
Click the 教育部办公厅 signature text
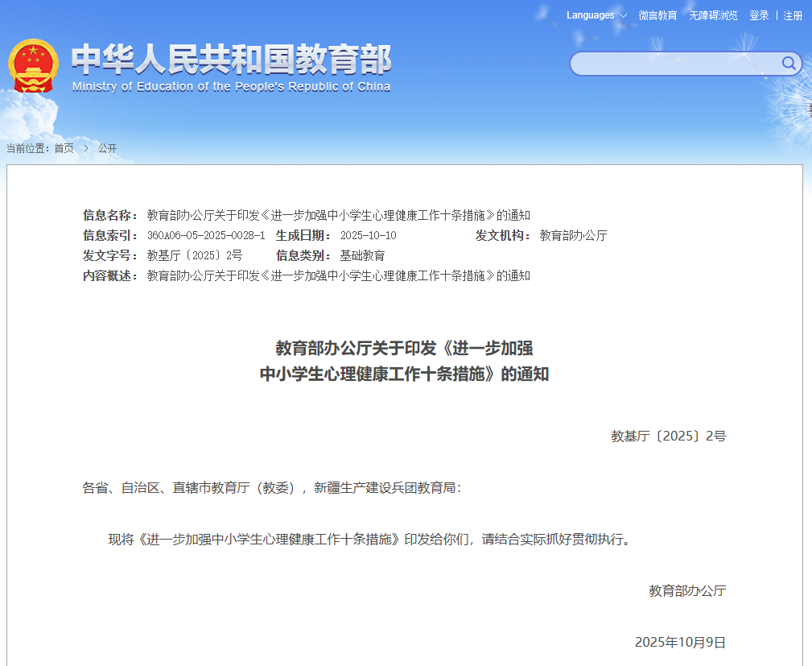(687, 590)
